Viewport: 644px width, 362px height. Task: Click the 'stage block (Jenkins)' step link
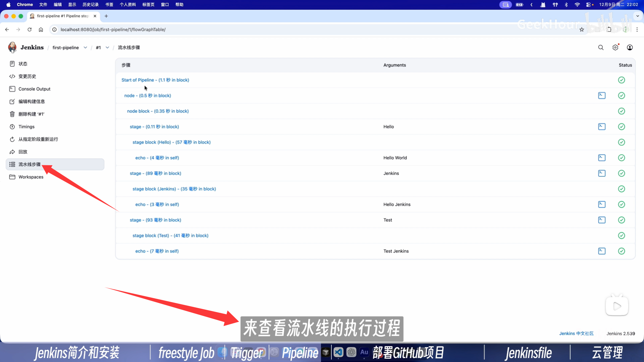point(174,189)
